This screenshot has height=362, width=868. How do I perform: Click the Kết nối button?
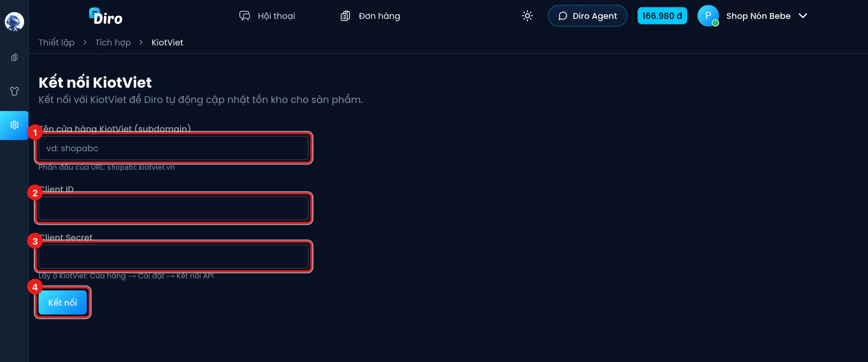coord(63,302)
